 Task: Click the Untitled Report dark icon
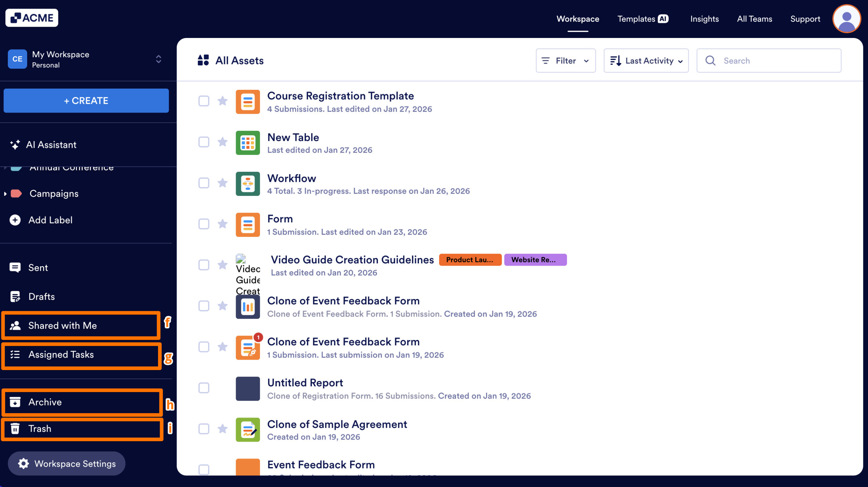tap(248, 389)
